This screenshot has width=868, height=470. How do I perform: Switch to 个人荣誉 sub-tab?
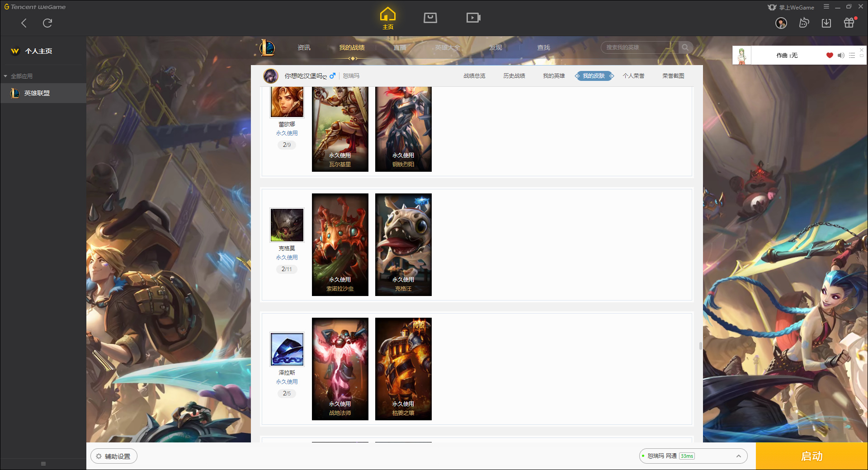pos(633,76)
